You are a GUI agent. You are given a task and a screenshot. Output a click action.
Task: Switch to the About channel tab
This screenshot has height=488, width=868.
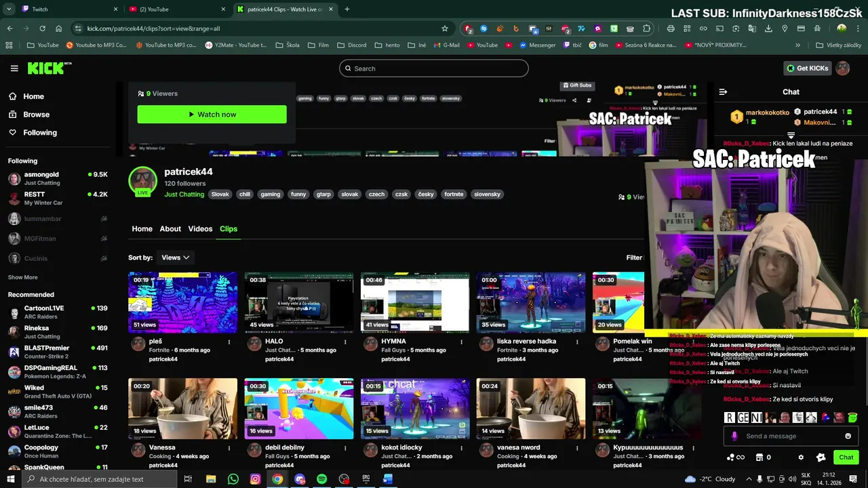coord(170,229)
